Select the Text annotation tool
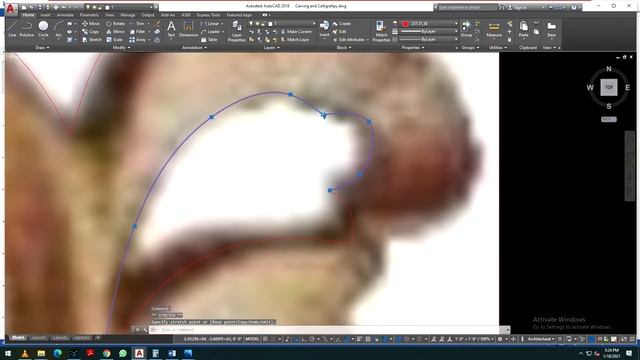 [171, 29]
